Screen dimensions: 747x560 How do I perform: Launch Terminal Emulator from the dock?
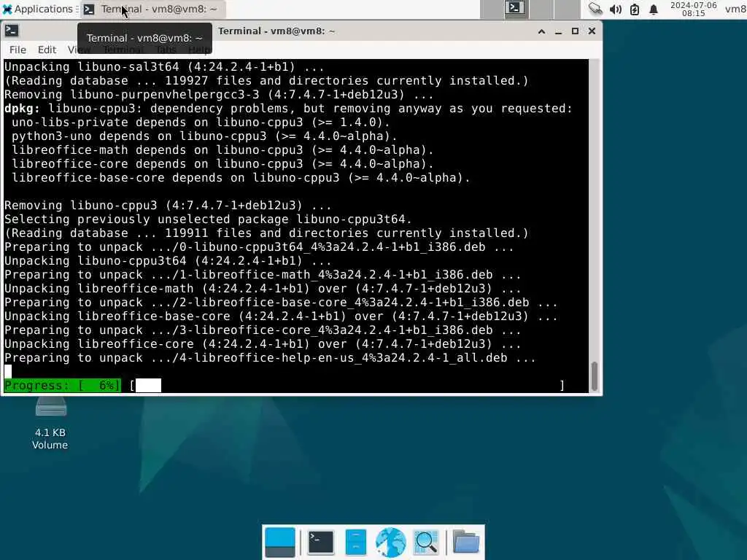pyautogui.click(x=321, y=542)
